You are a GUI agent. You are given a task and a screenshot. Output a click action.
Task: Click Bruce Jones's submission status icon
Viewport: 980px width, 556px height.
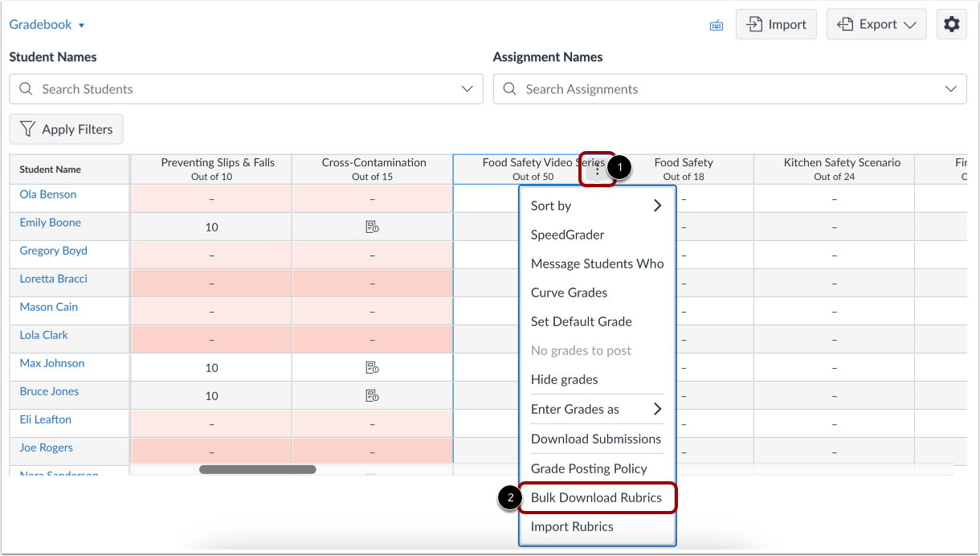point(371,395)
